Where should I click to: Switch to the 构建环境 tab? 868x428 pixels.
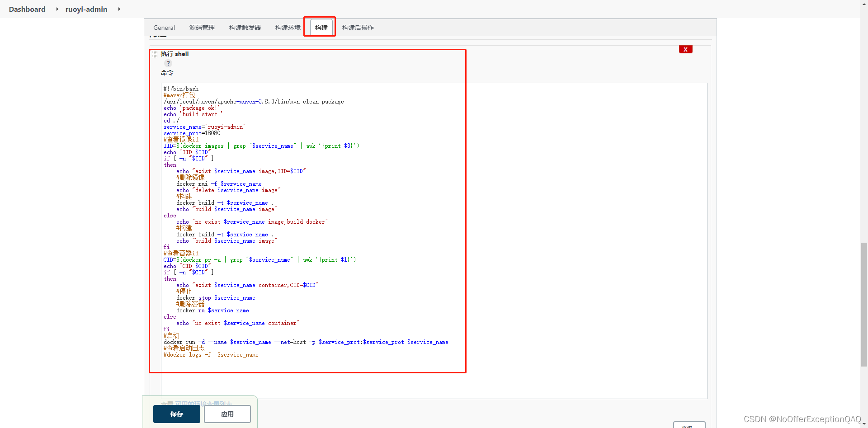click(x=288, y=28)
